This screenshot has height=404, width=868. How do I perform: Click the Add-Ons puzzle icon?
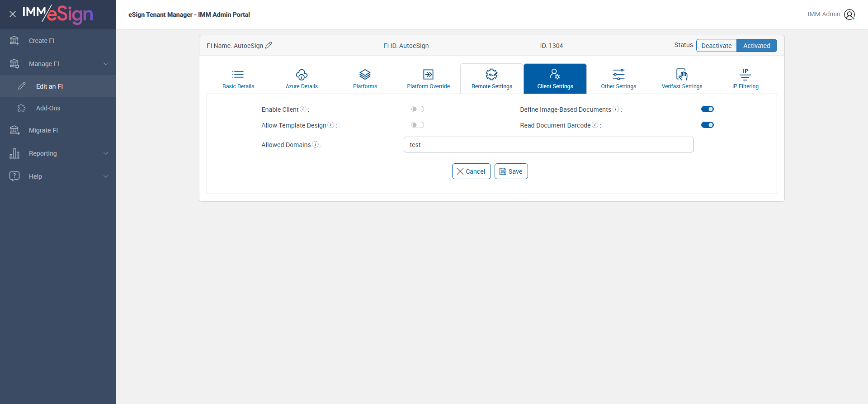click(x=22, y=108)
